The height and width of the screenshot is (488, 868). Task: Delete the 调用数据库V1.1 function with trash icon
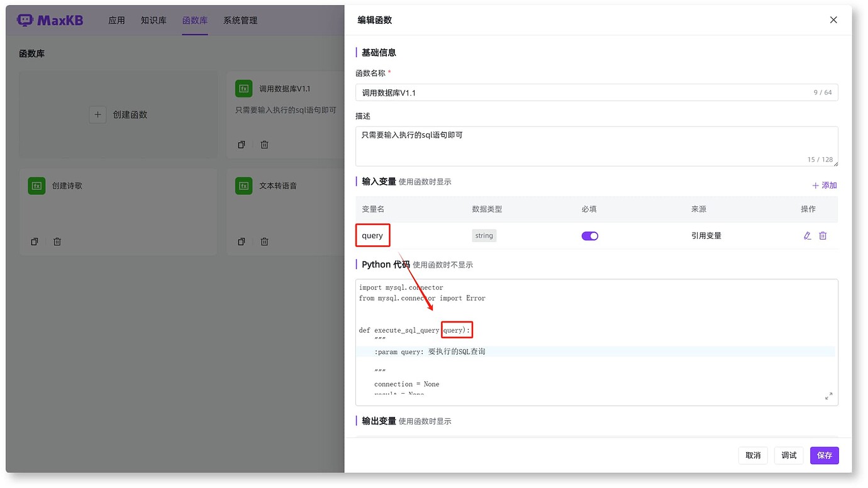pyautogui.click(x=264, y=144)
